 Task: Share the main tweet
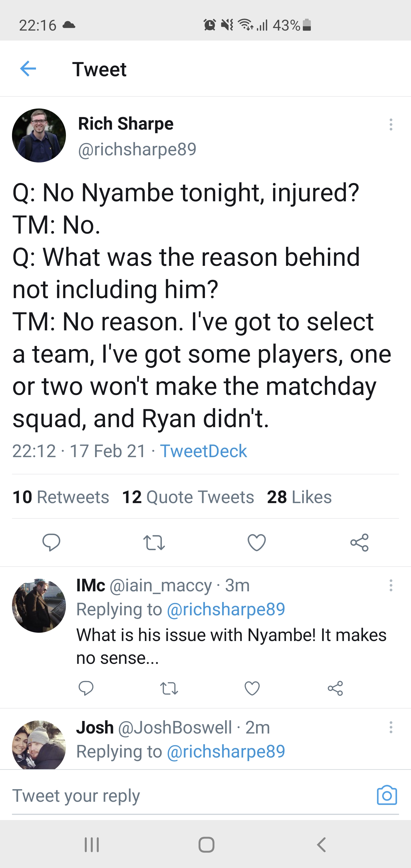click(x=359, y=542)
